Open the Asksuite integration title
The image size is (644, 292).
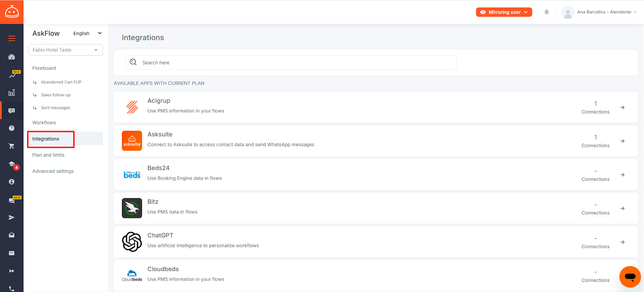tap(160, 135)
